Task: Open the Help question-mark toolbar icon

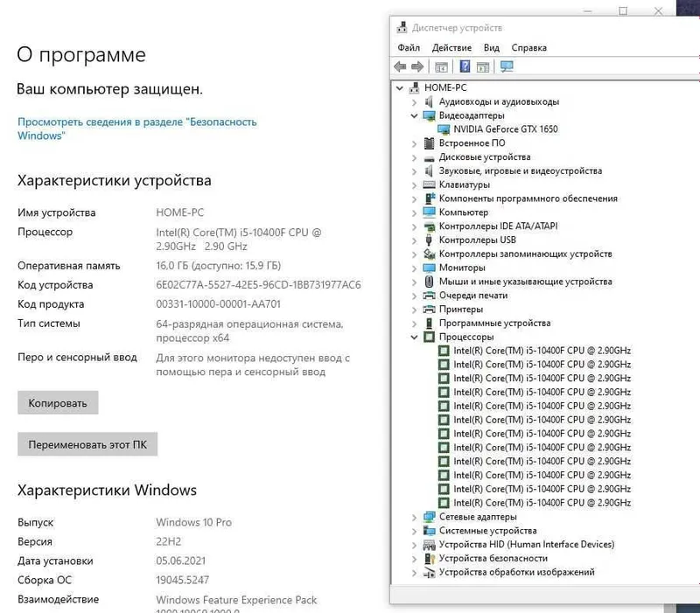Action: [x=465, y=66]
